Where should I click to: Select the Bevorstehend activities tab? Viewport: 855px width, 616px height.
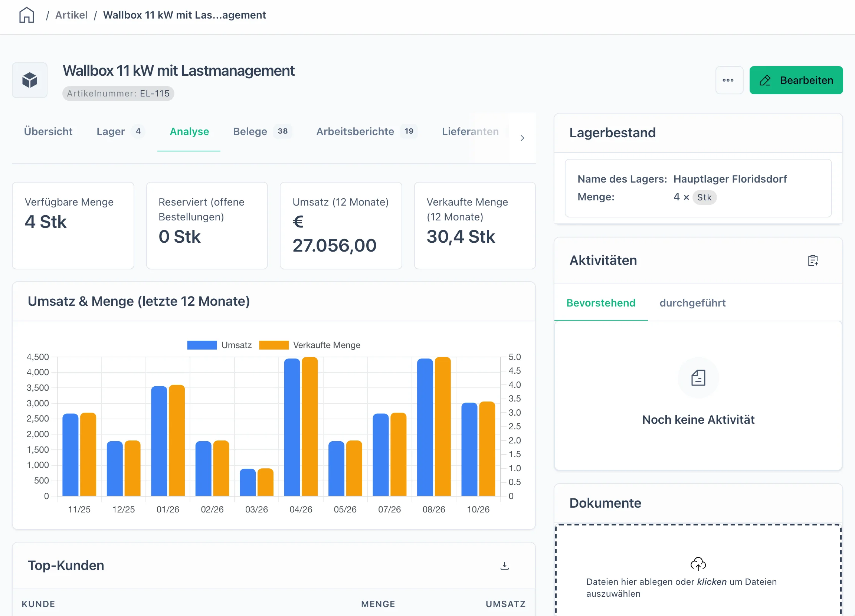(x=601, y=303)
